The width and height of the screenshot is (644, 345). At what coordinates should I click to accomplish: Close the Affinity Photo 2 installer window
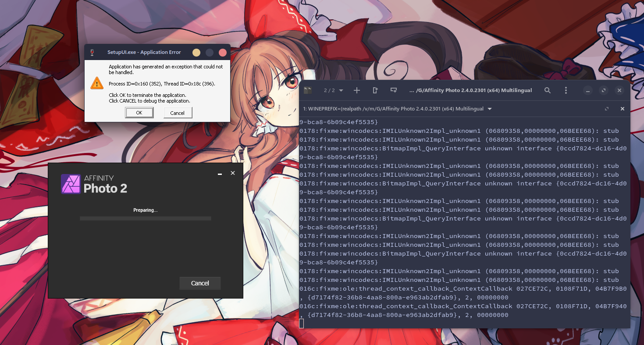233,173
